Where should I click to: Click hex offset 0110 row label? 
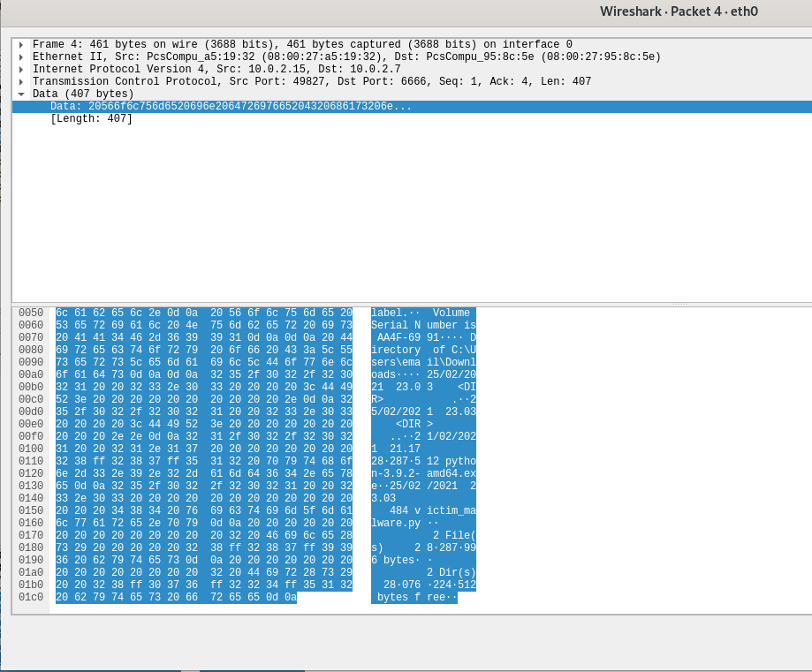(31, 462)
